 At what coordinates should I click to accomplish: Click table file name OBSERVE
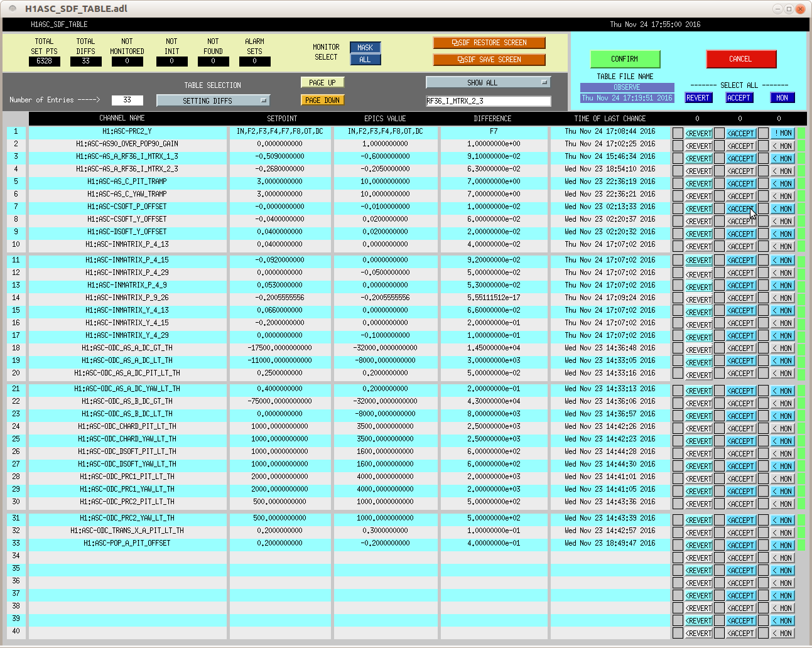(627, 87)
